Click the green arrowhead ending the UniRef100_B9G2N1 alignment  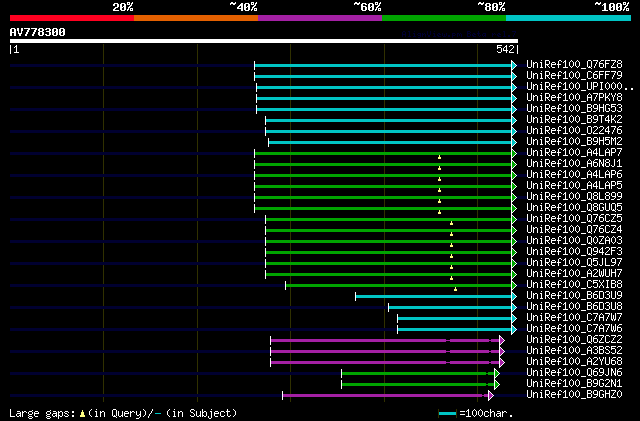point(497,385)
